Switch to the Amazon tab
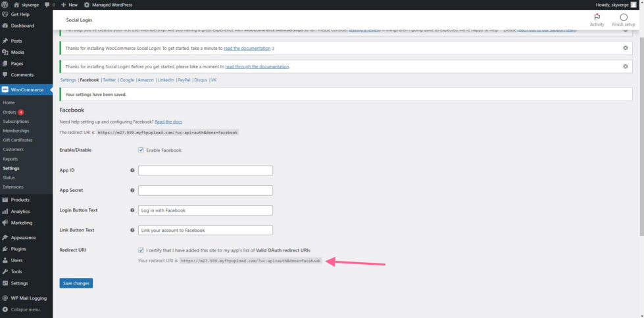Image resolution: width=644 pixels, height=318 pixels. [x=146, y=80]
